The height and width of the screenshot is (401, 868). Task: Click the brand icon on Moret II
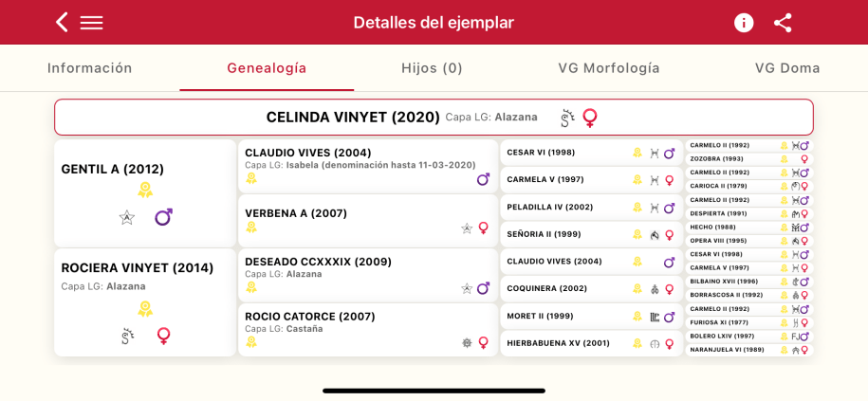(x=655, y=317)
